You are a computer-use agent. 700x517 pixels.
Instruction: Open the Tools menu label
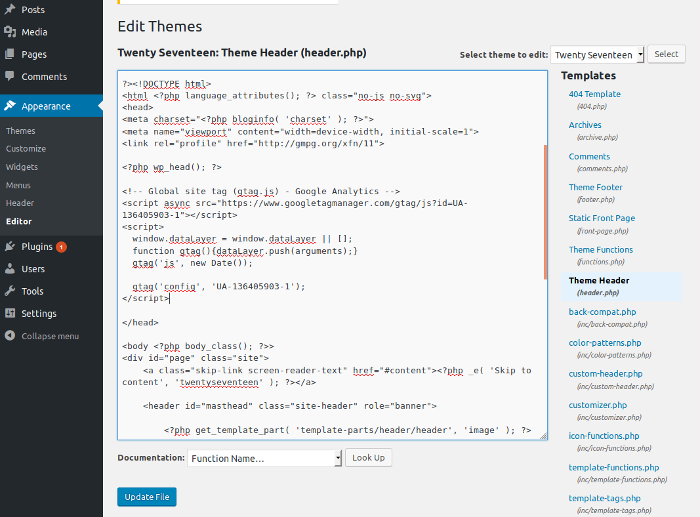pyautogui.click(x=33, y=291)
